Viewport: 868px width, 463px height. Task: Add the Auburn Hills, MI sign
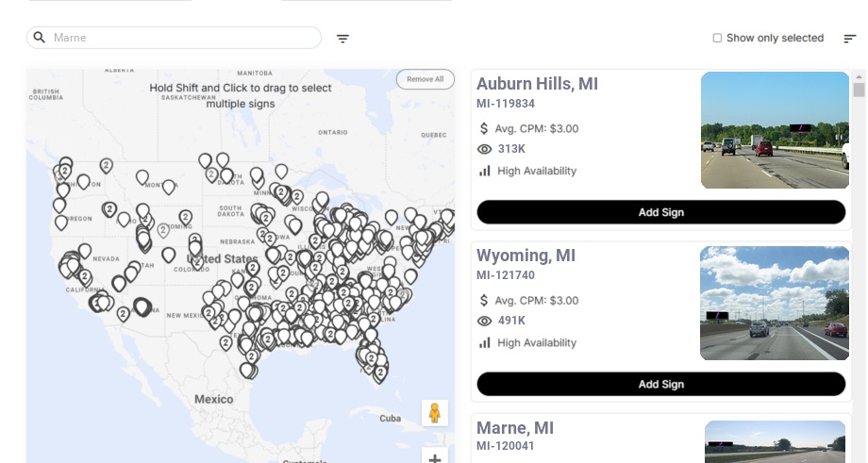click(x=660, y=212)
